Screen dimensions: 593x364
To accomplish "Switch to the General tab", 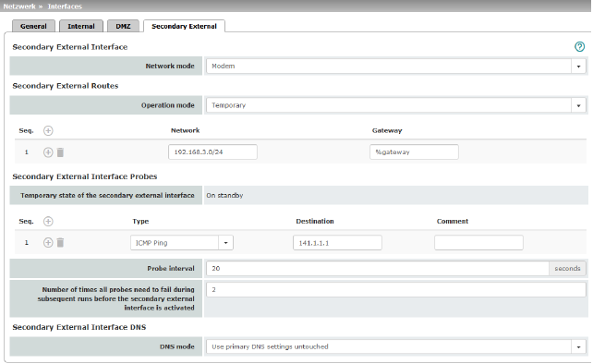I will pos(33,26).
